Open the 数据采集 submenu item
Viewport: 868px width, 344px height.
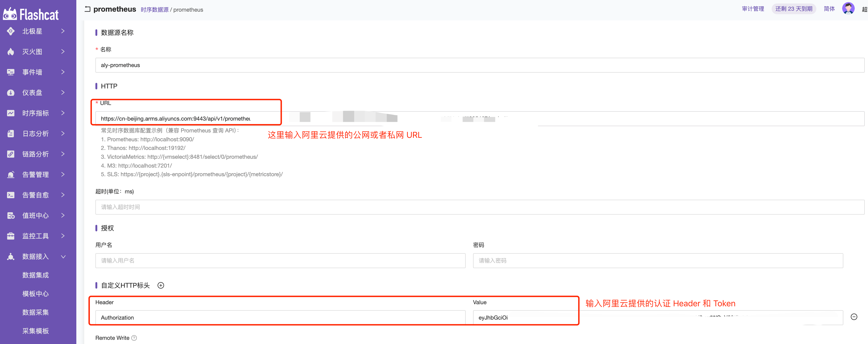click(x=35, y=312)
